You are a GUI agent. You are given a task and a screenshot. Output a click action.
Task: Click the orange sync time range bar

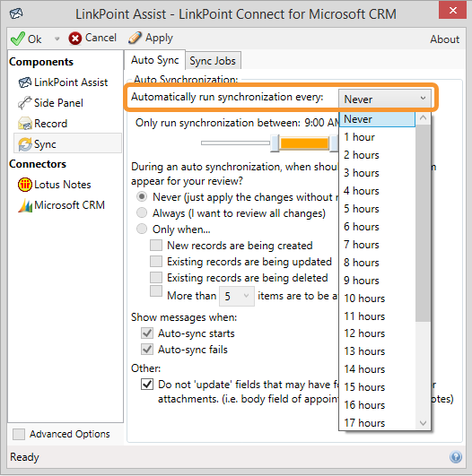pyautogui.click(x=304, y=143)
